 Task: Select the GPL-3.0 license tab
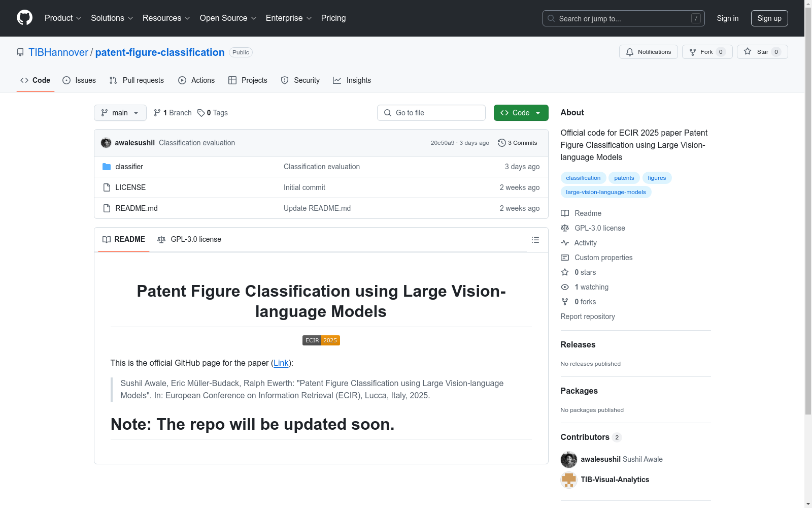pyautogui.click(x=189, y=240)
